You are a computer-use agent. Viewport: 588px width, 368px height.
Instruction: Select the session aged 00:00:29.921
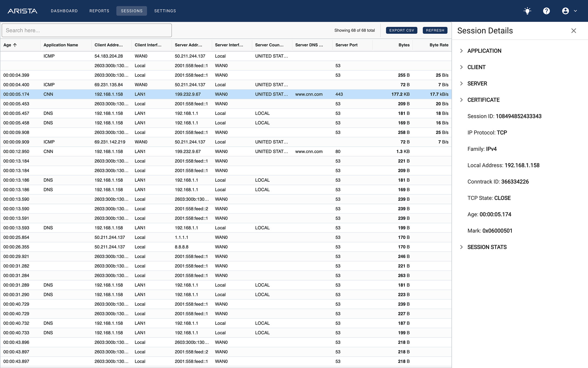[226, 256]
